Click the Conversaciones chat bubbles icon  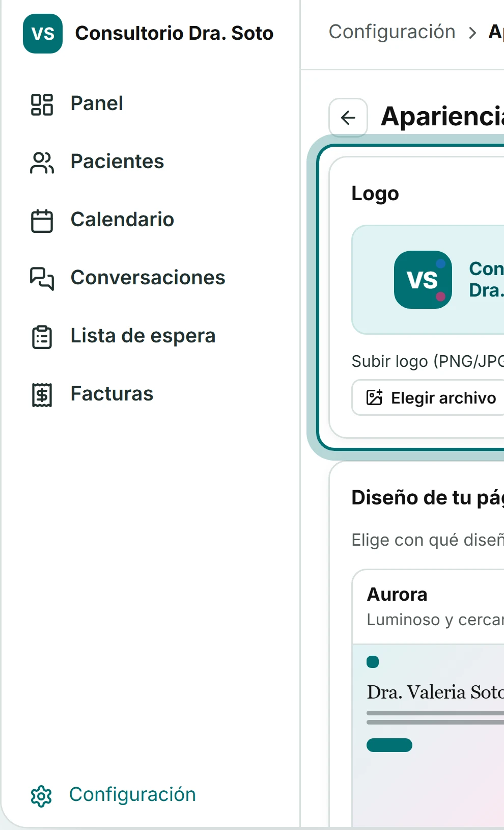coord(42,279)
